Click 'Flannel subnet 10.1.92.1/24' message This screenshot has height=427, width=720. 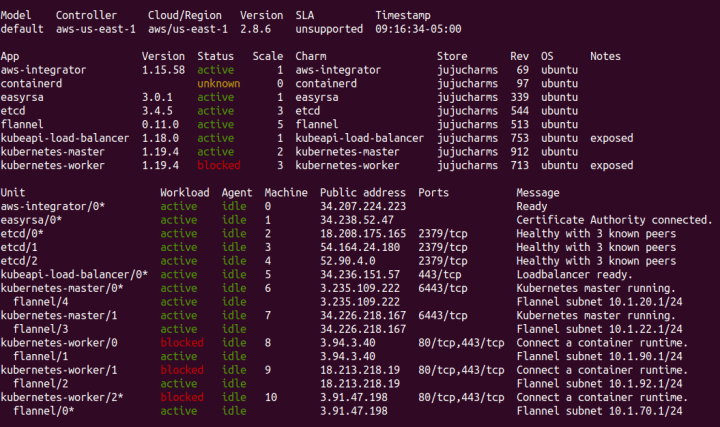[x=599, y=384]
